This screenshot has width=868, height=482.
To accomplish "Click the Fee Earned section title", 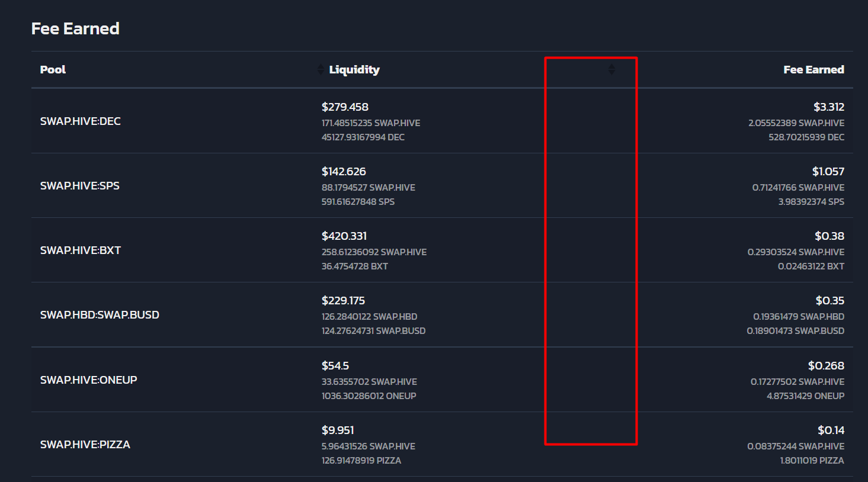I will tap(75, 28).
